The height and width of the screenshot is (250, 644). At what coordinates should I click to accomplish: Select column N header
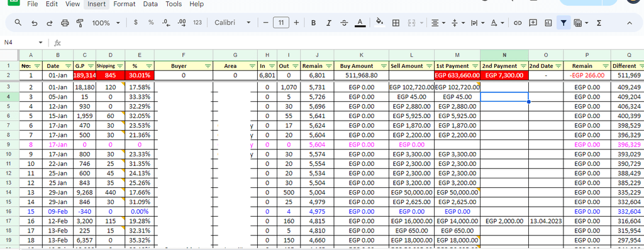tap(504, 55)
